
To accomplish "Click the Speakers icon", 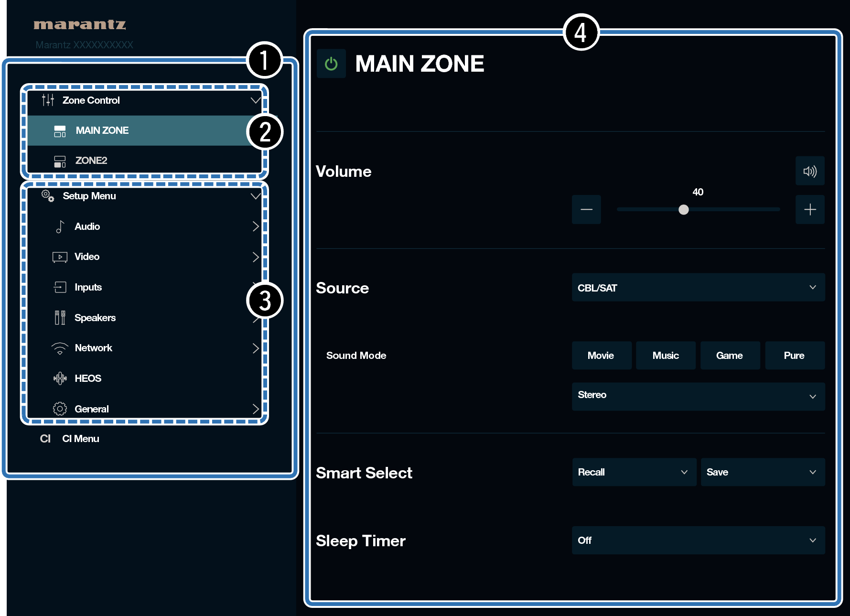I will click(60, 318).
